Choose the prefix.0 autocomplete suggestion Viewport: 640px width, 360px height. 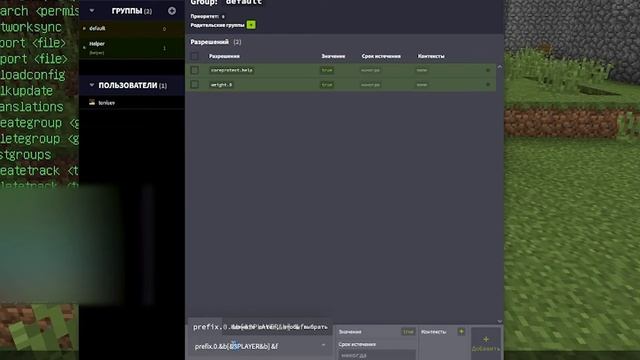click(260, 327)
